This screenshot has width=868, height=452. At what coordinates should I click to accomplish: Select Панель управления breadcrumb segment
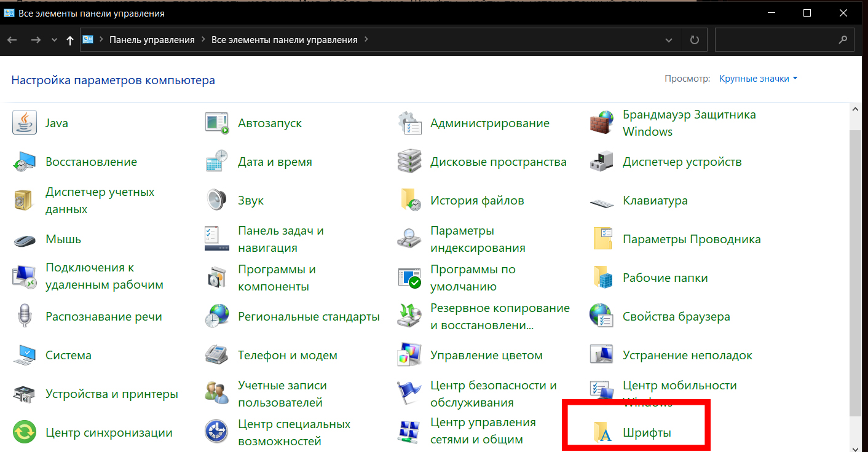[152, 39]
